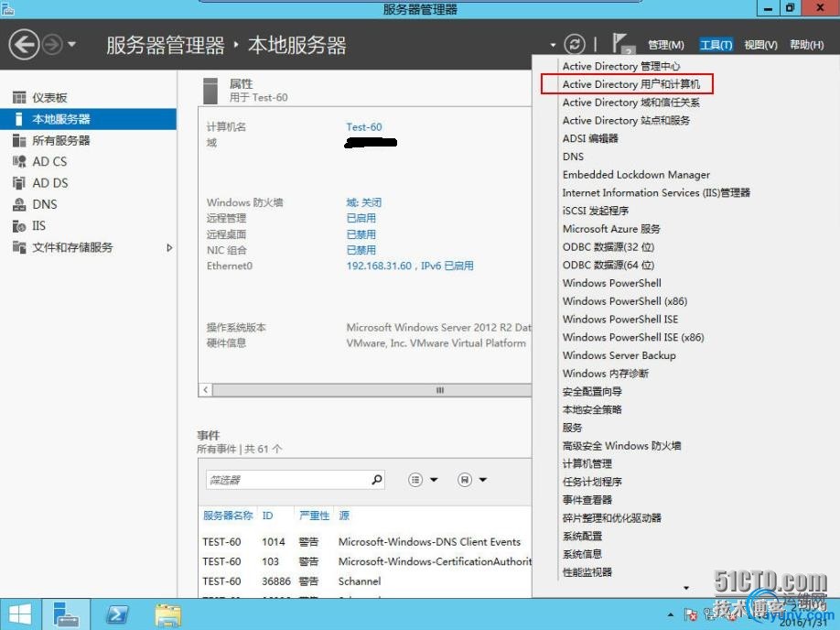Open navigation history dropdown arrow
Screen dimensions: 840x630
pos(71,44)
